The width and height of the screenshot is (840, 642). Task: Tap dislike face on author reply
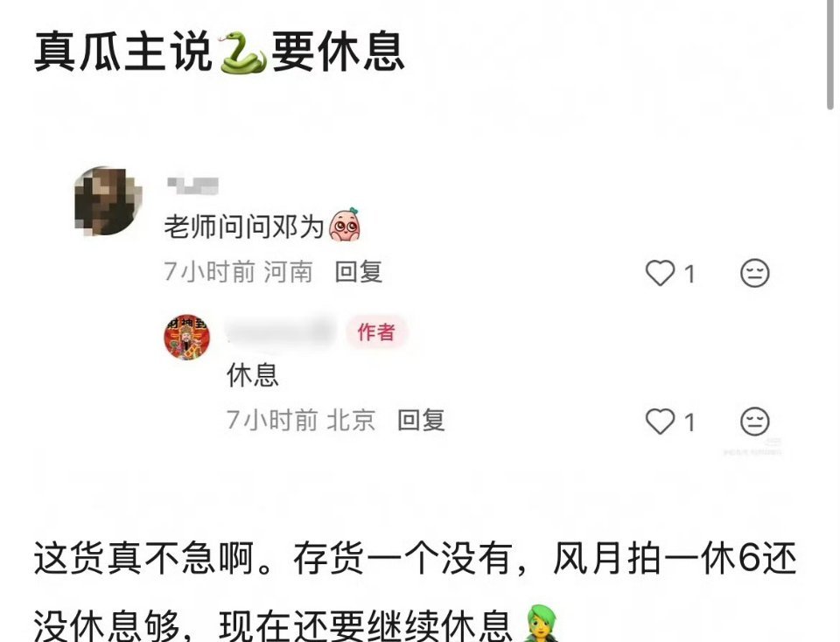(x=755, y=422)
